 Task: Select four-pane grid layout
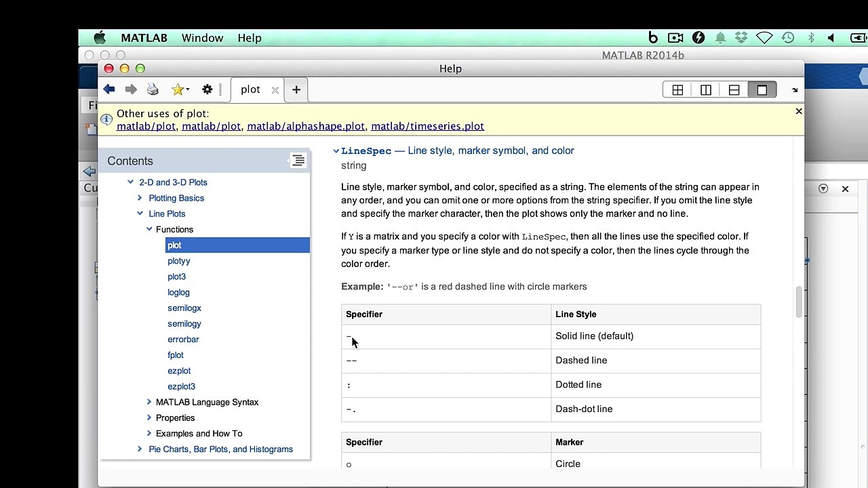(677, 89)
